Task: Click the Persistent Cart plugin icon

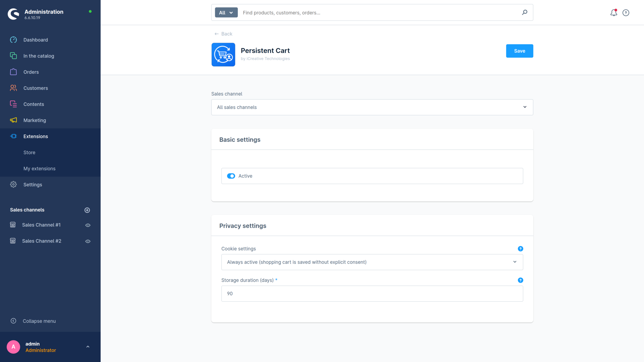Action: coord(223,55)
